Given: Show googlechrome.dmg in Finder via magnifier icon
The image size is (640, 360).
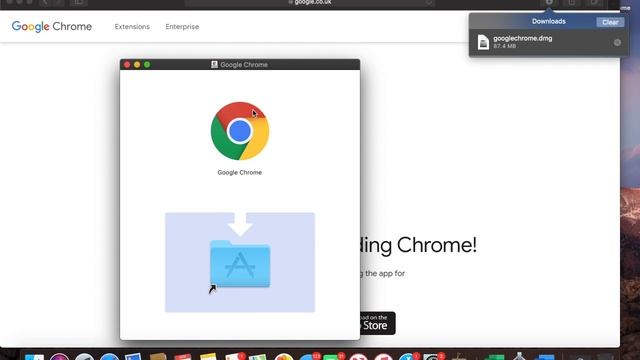Looking at the screenshot, I should [617, 42].
